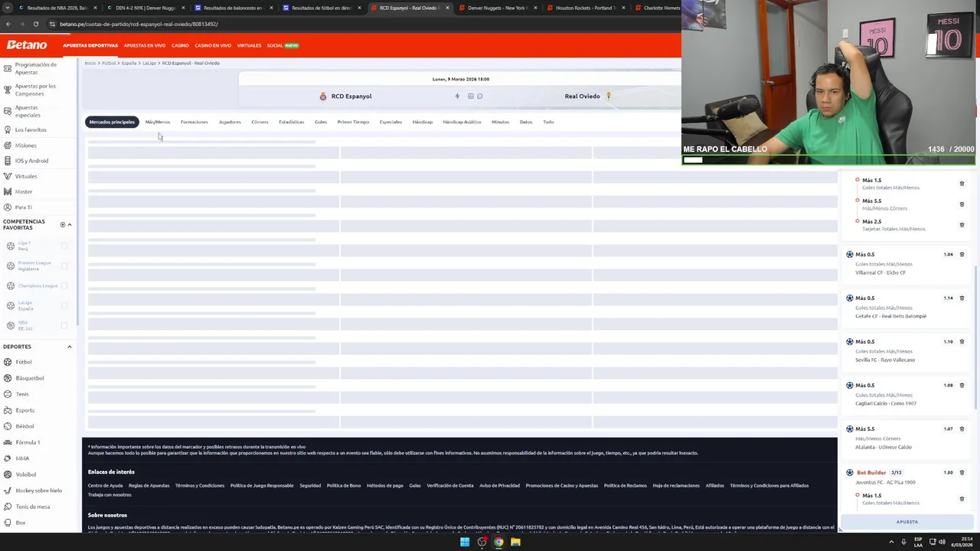Image resolution: width=980 pixels, height=551 pixels.
Task: Click the Apuesta button
Action: tap(907, 522)
